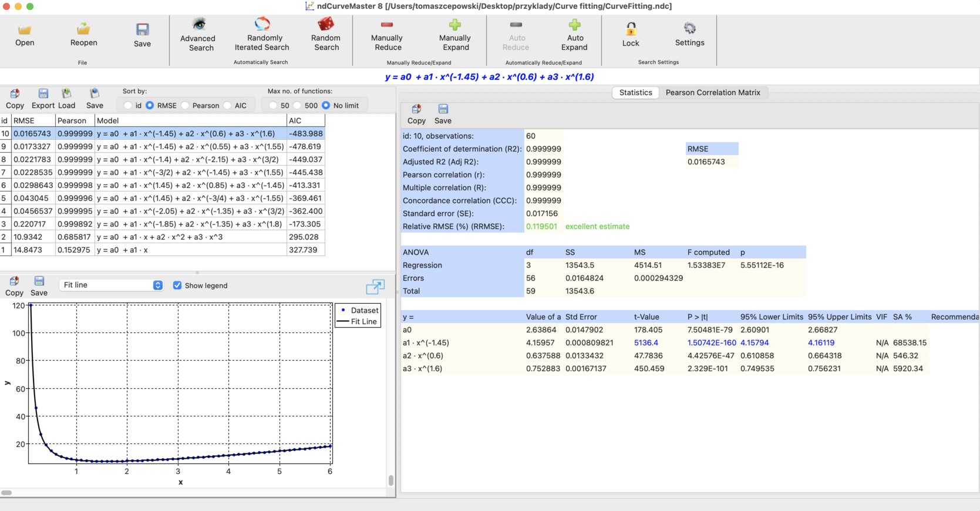Click the Dataset legend entry
Screen dimensions: 980x511
click(x=359, y=311)
